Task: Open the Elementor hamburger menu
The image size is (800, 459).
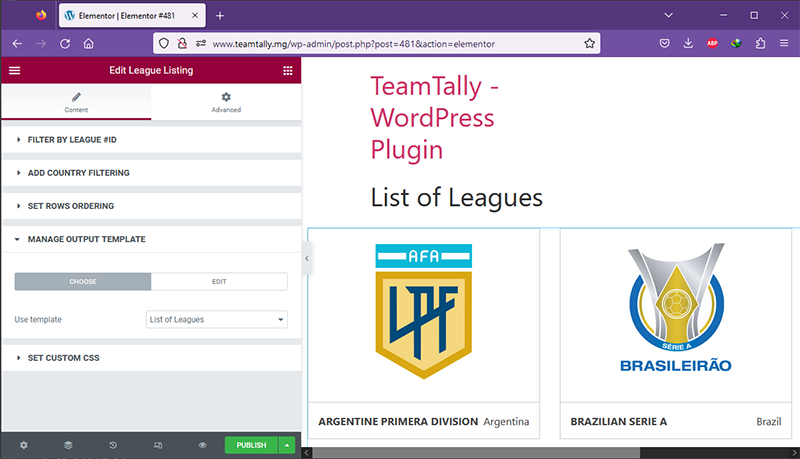Action: click(15, 70)
